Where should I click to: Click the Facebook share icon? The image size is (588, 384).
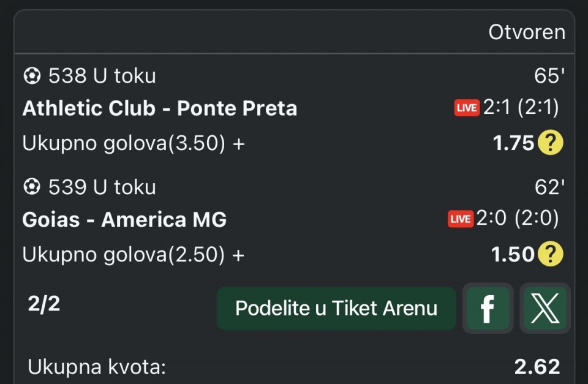coord(488,309)
